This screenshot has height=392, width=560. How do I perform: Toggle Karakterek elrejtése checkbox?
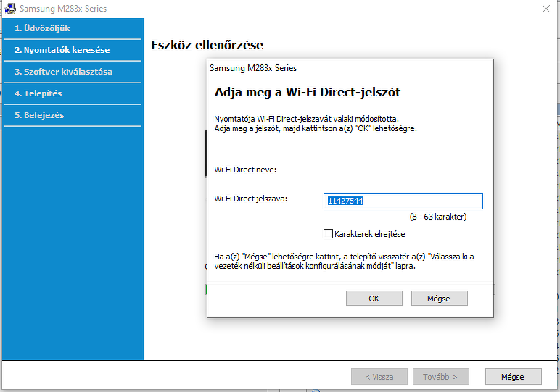click(328, 234)
